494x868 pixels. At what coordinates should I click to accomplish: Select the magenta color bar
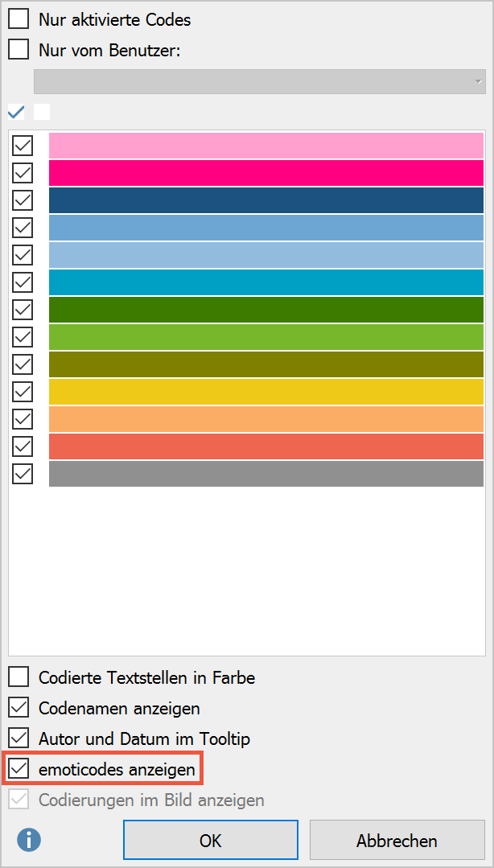[266, 173]
